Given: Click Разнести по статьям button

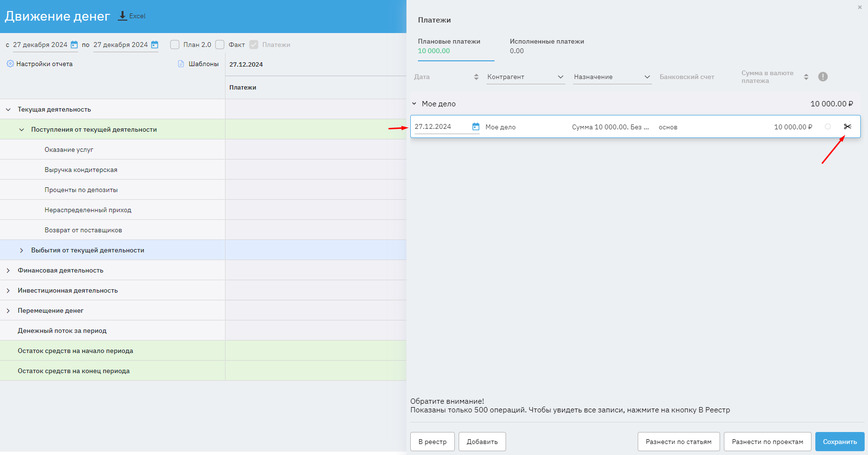Looking at the screenshot, I should click(x=678, y=442).
